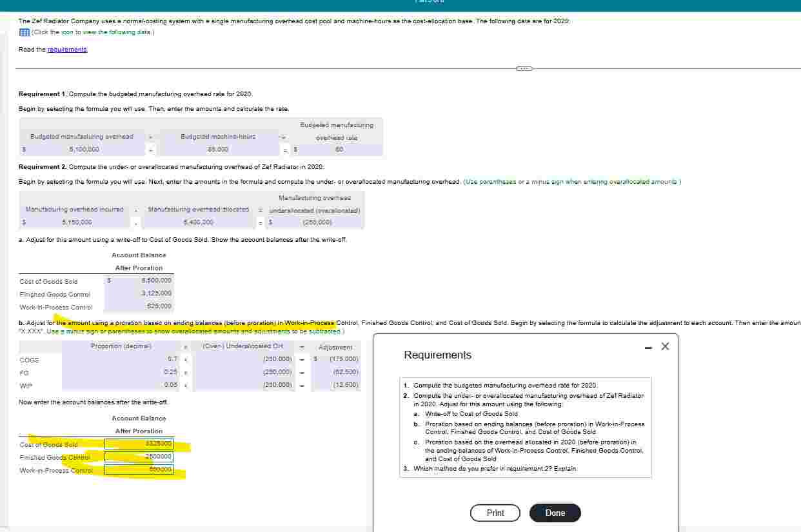Screen dimensions: 801x532
Task: Click the Finished Goods Control answer field
Action: tap(137, 457)
